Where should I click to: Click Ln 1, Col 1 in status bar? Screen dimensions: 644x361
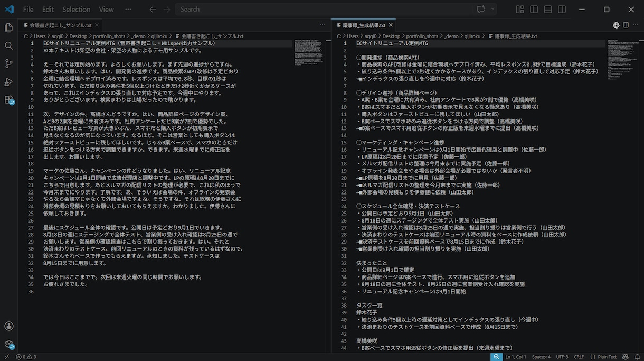click(x=515, y=357)
